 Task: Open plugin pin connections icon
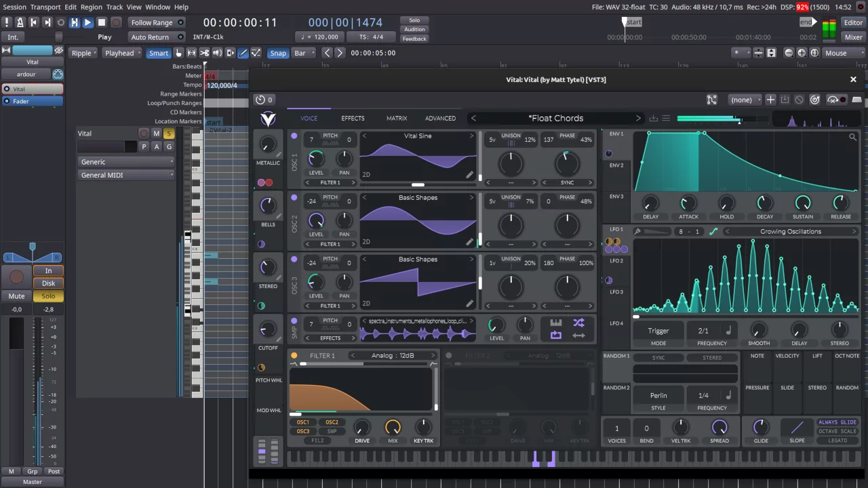(x=711, y=100)
